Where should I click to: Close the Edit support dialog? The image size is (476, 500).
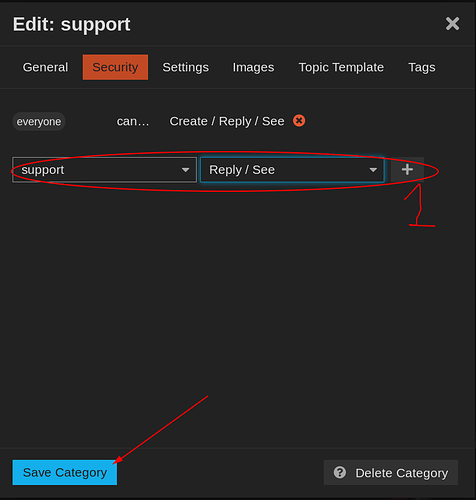point(452,24)
